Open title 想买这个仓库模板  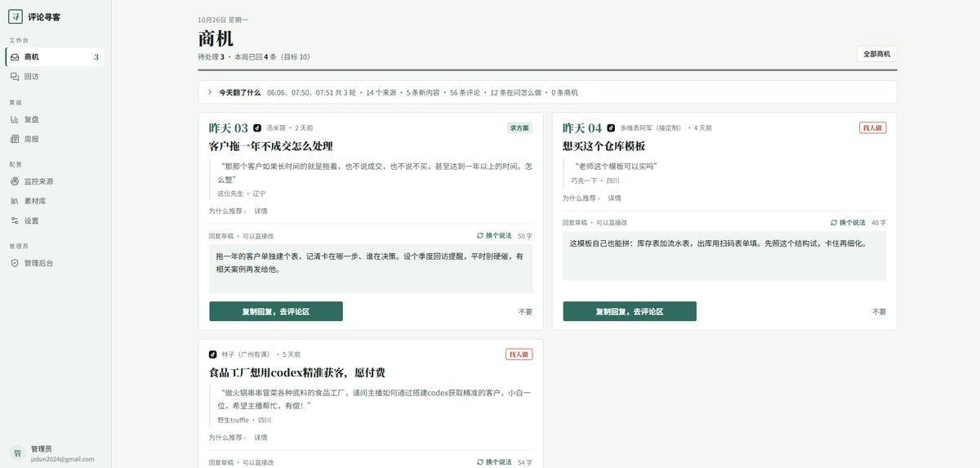click(604, 146)
